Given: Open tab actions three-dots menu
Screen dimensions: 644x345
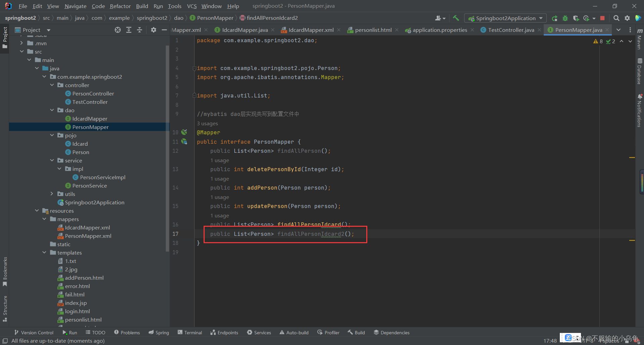Looking at the screenshot, I should (630, 30).
